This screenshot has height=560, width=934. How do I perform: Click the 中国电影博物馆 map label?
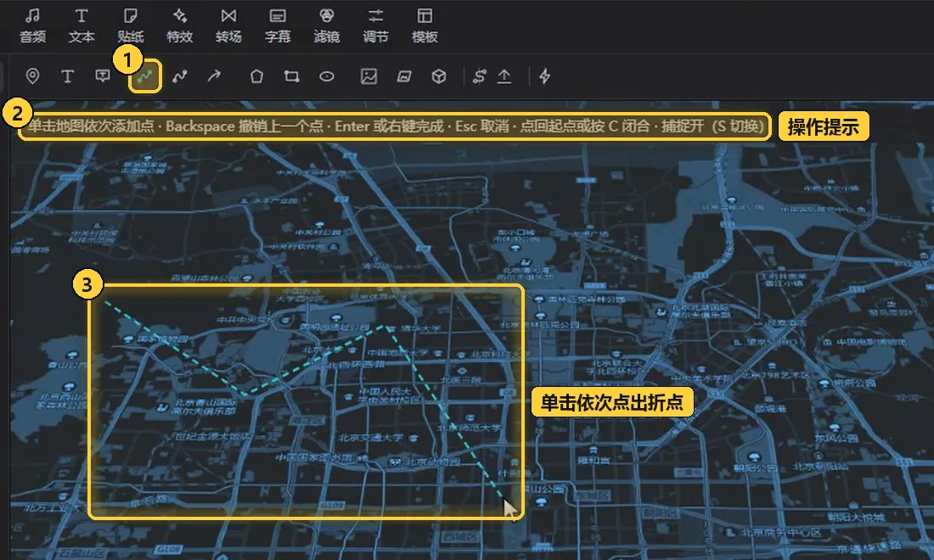871,342
